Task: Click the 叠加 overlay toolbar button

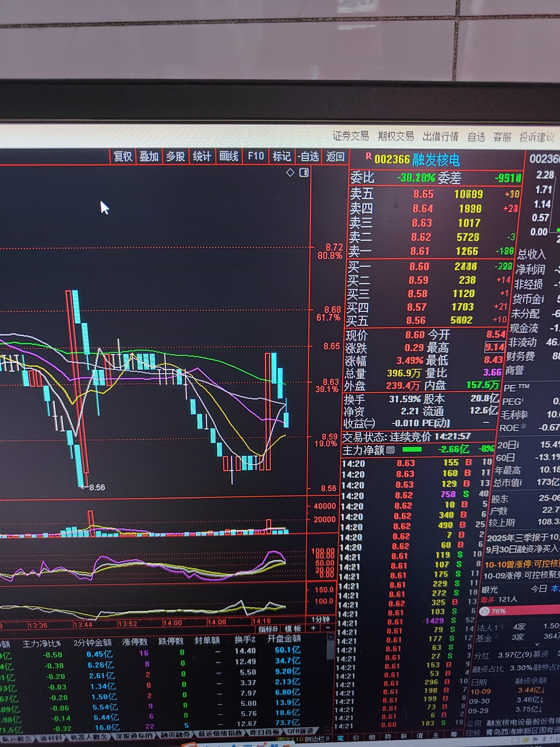Action: pyautogui.click(x=149, y=157)
